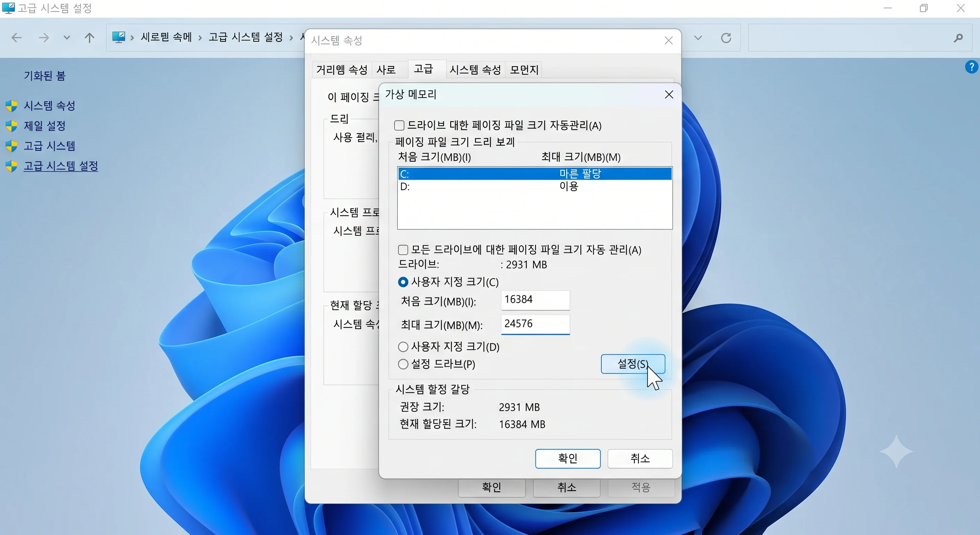Close the 시스템 속성 dialog
This screenshot has height=535, width=980.
[x=669, y=40]
